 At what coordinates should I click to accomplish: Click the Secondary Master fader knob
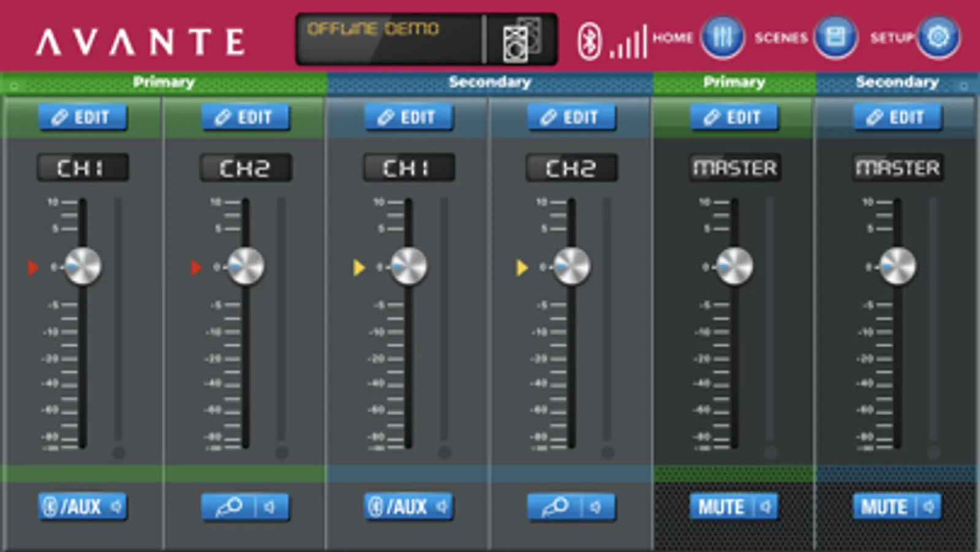click(x=898, y=266)
